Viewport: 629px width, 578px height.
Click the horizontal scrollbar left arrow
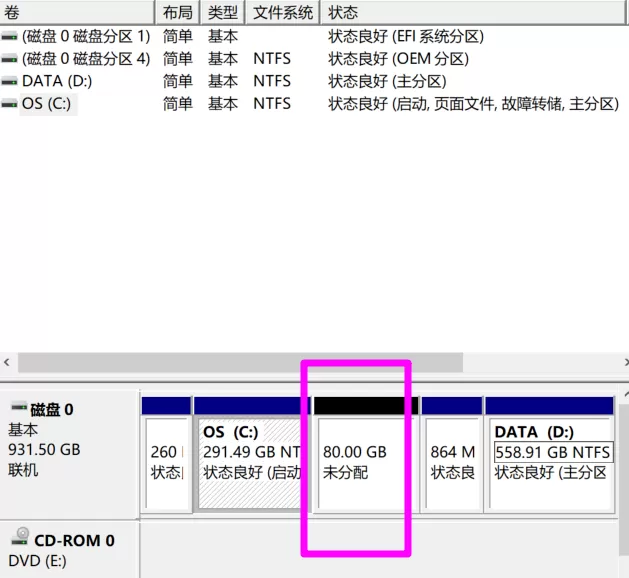click(x=7, y=363)
